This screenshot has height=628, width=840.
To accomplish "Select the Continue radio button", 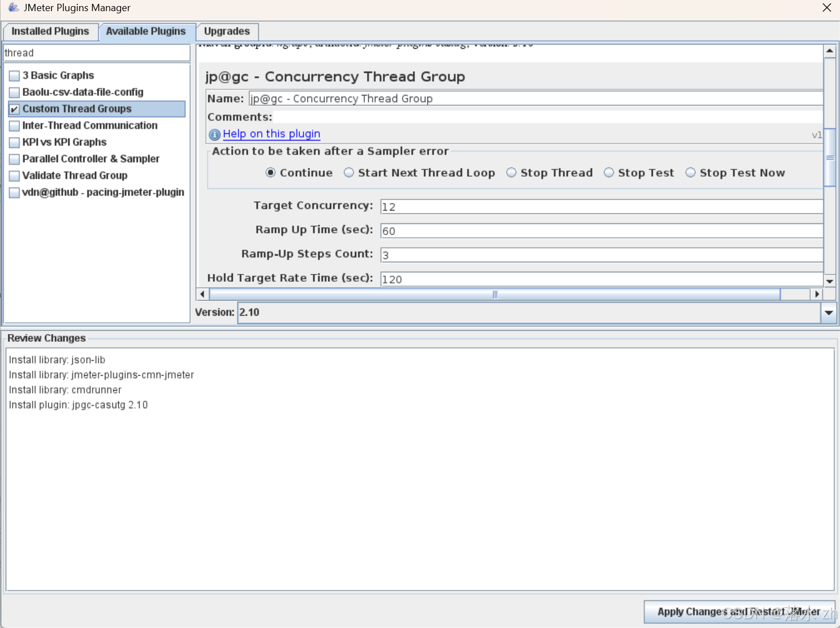I will [x=271, y=173].
